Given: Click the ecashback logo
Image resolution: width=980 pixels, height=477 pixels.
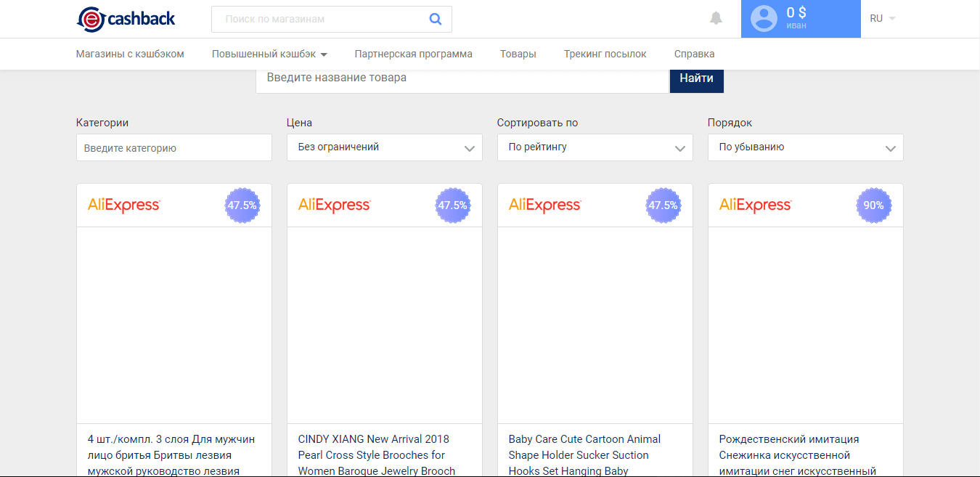Looking at the screenshot, I should point(126,19).
